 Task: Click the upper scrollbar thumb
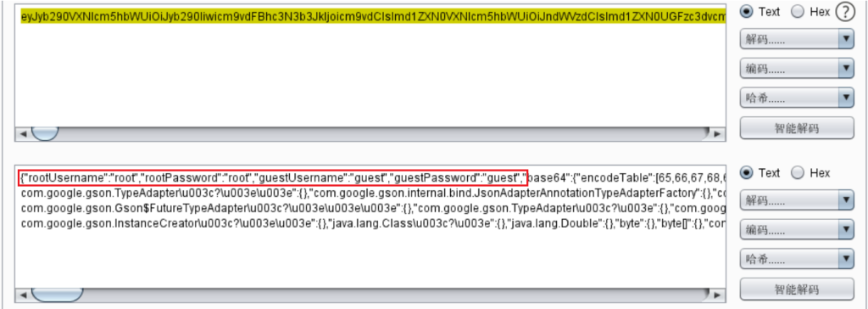pyautogui.click(x=45, y=133)
